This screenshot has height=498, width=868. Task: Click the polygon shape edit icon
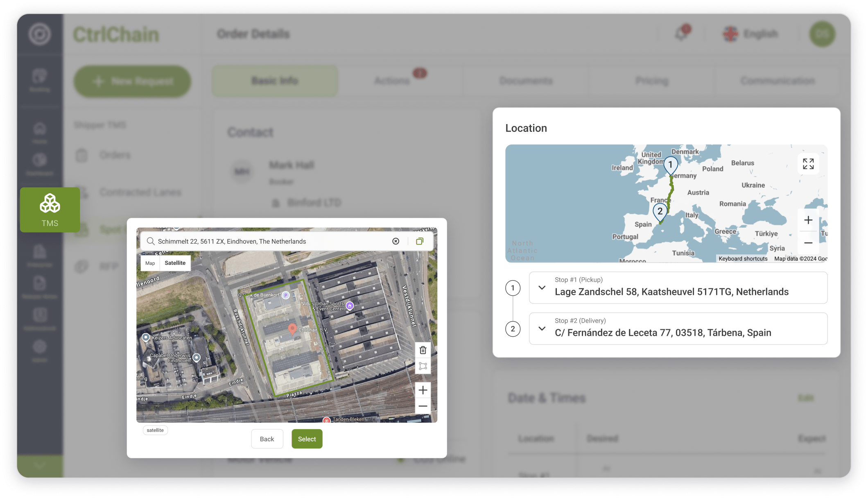(x=423, y=366)
